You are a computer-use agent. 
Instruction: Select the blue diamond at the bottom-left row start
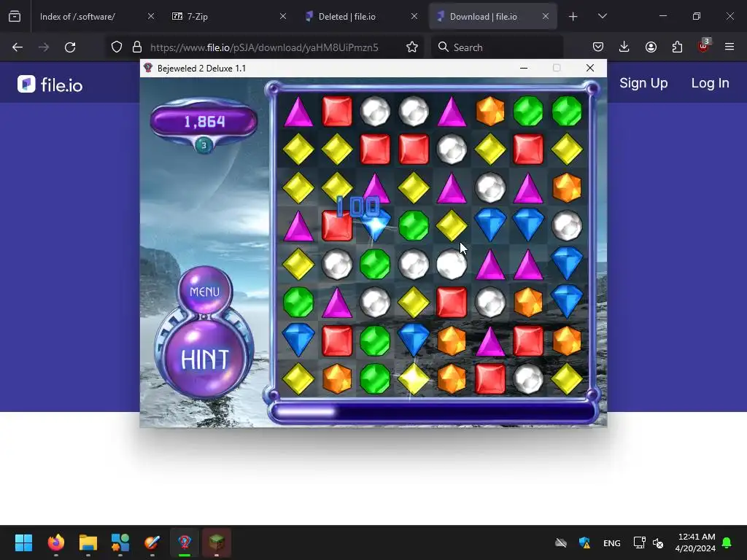coord(298,340)
